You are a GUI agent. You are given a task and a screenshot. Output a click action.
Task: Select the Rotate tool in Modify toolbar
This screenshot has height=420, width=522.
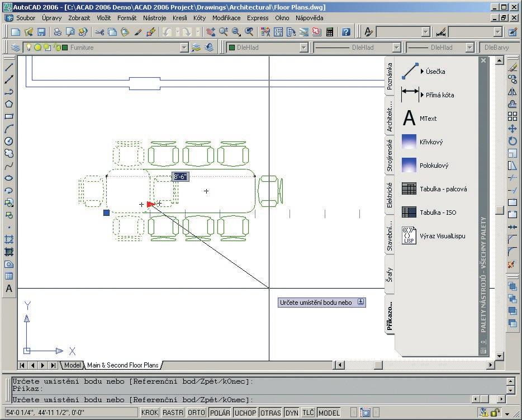(x=512, y=141)
